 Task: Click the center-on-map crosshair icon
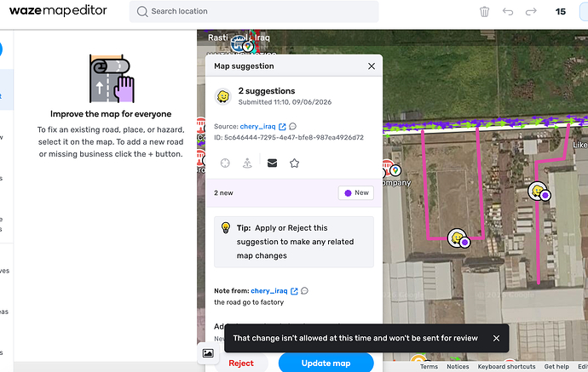(225, 163)
